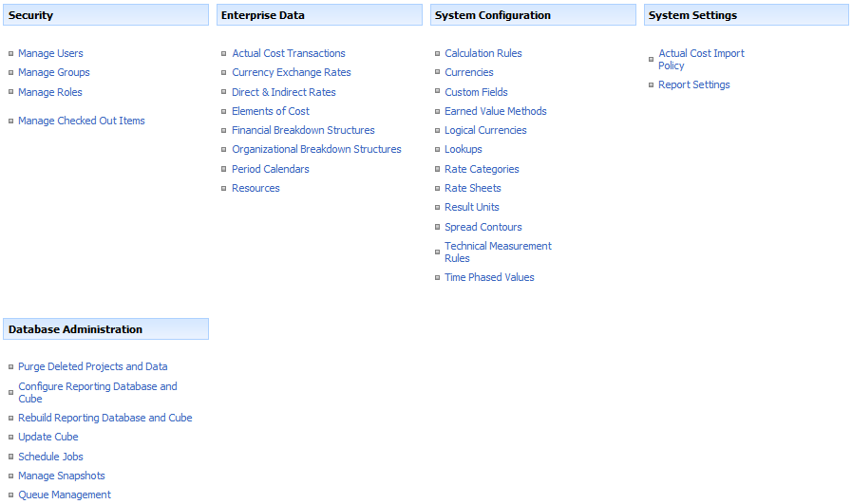The height and width of the screenshot is (504, 852).
Task: Go to Spread Contours
Action: [x=483, y=227]
